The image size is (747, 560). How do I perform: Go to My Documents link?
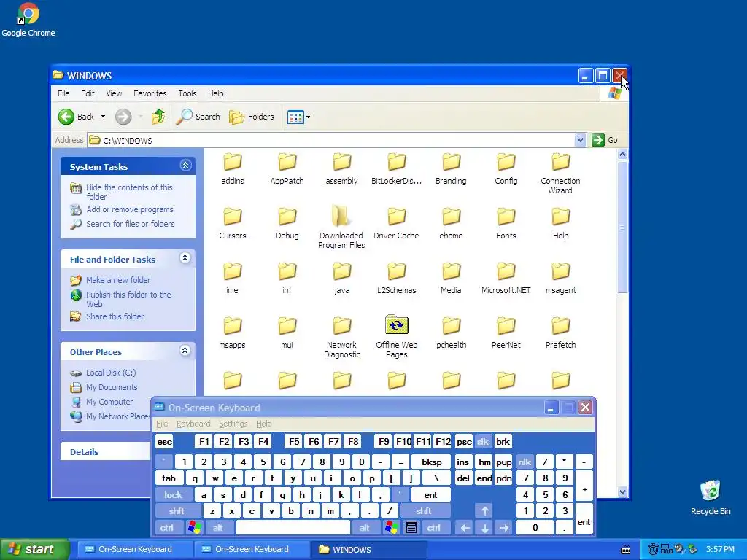point(112,387)
